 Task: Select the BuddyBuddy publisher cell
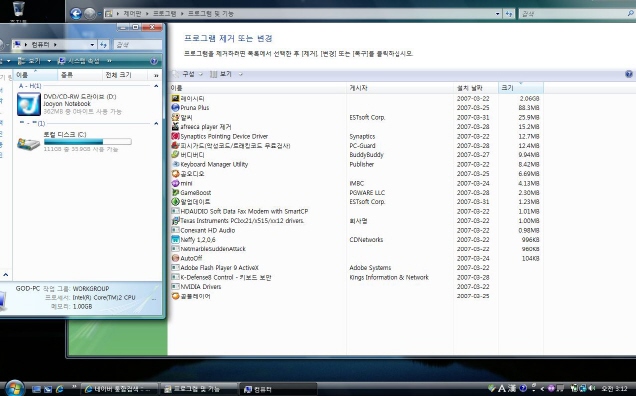[x=366, y=155]
